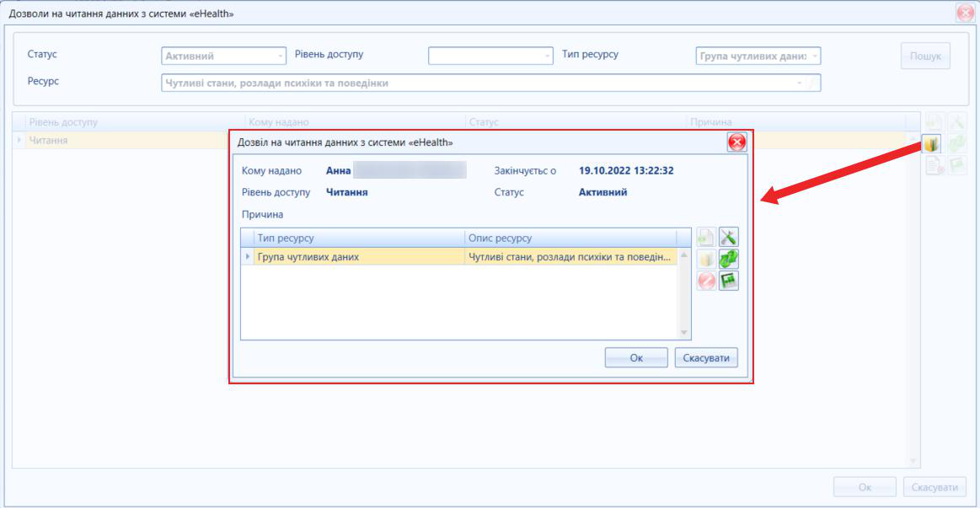980x509 pixels.
Task: Close the «Дозвіл на читання» dialog with the red X
Action: pyautogui.click(x=736, y=142)
